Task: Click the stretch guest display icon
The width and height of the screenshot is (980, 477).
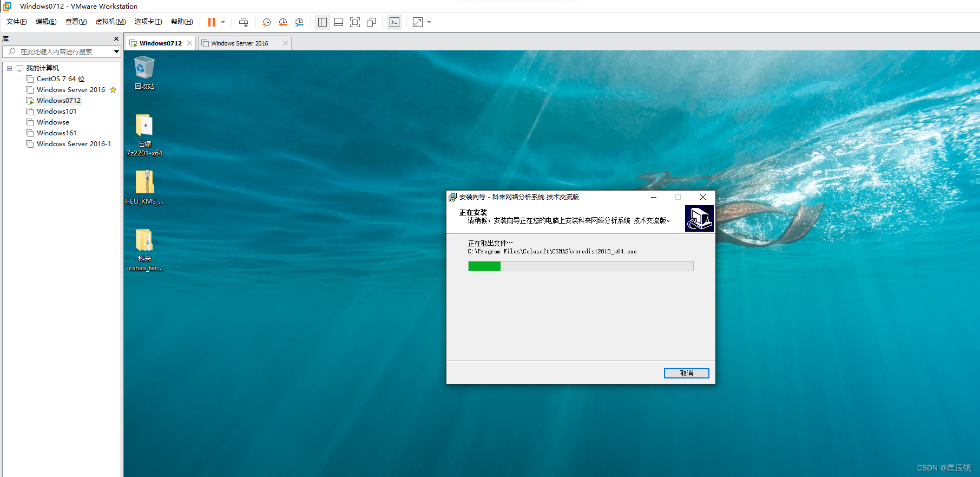Action: click(418, 22)
